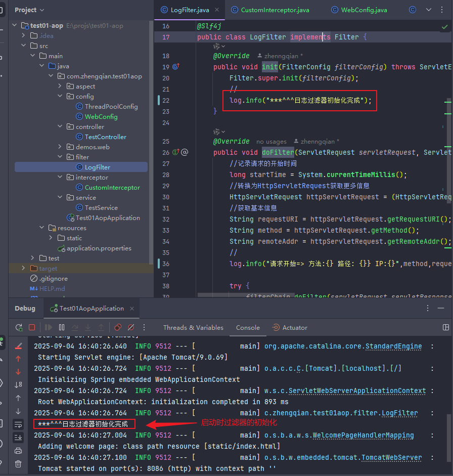Close the LogFilter.java tab

point(217,10)
